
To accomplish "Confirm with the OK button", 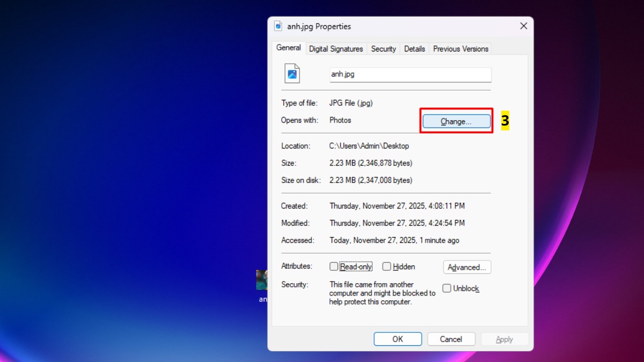I will [398, 339].
